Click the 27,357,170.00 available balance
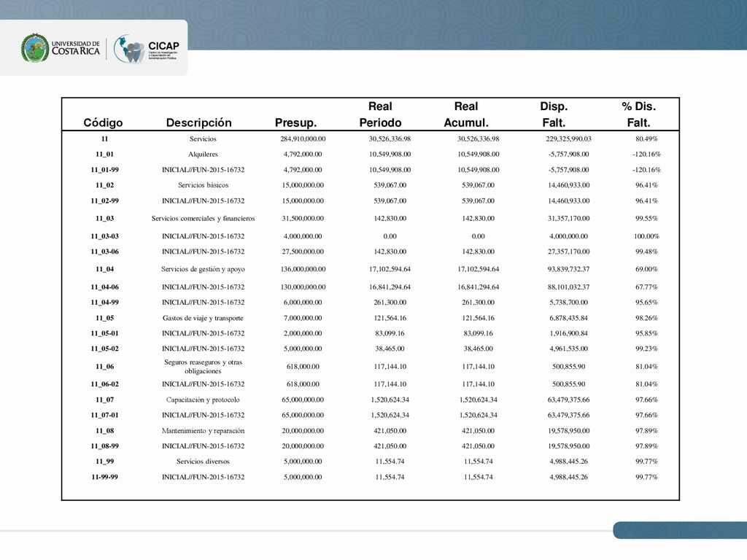Screen dimensions: 747x560 pos(569,252)
